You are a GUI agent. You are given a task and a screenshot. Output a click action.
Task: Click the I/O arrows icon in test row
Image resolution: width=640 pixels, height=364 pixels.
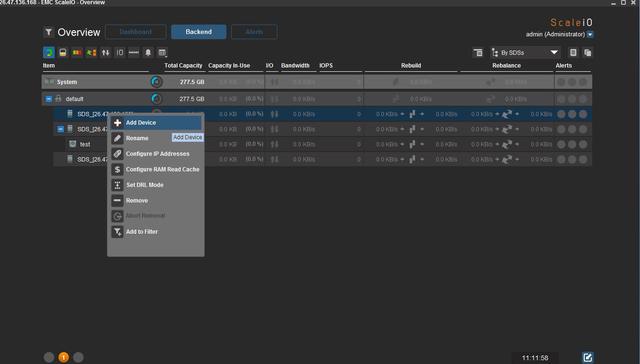(x=274, y=144)
